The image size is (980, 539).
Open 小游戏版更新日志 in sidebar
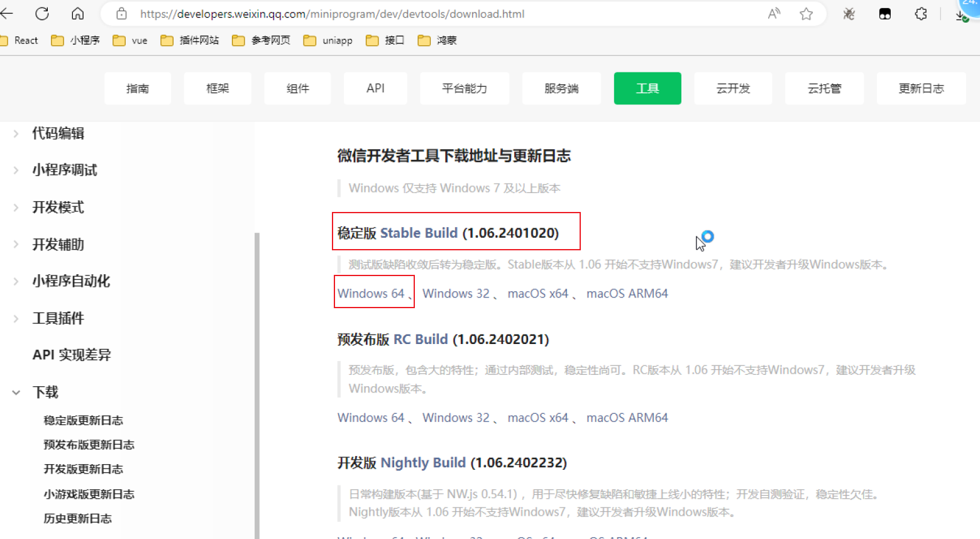click(89, 494)
